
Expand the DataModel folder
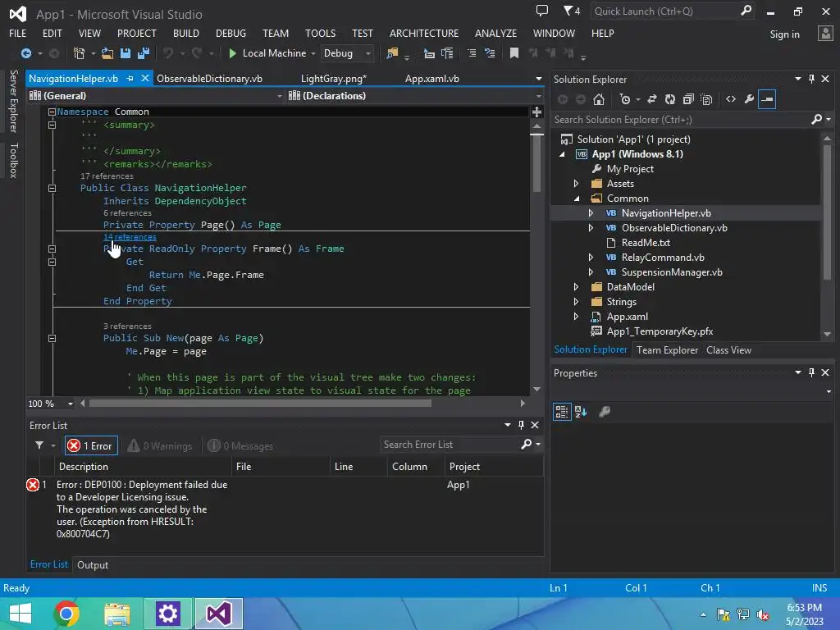577,287
